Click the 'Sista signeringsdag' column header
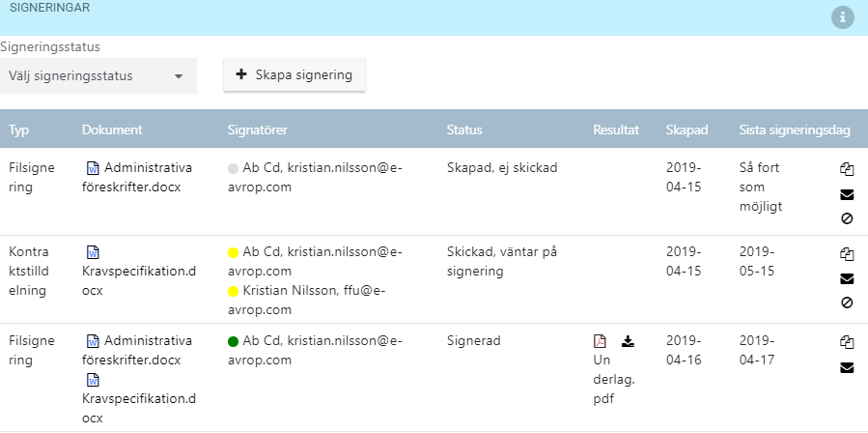Screen dimensions: 868x433 coord(795,130)
